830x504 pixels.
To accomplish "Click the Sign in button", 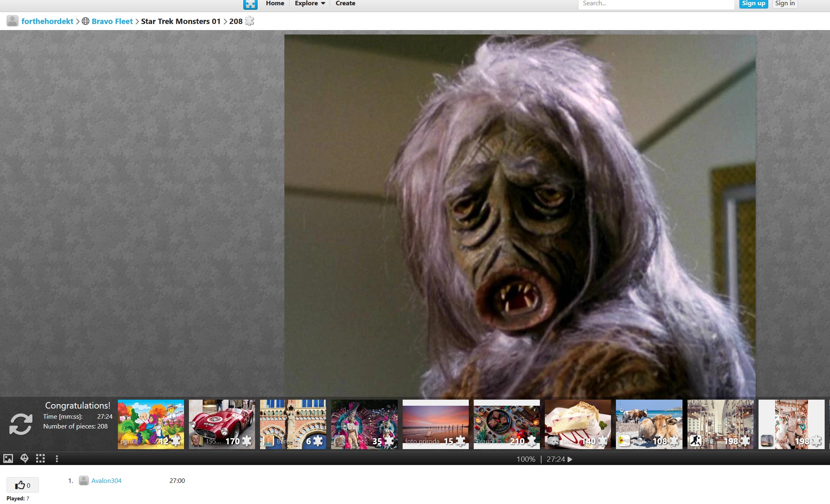I will click(x=784, y=4).
